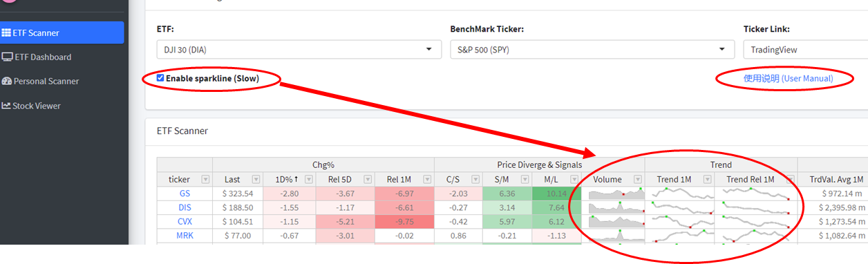Toggle Enable sparkline (Slow) checkbox
The height and width of the screenshot is (264, 868).
coord(160,78)
